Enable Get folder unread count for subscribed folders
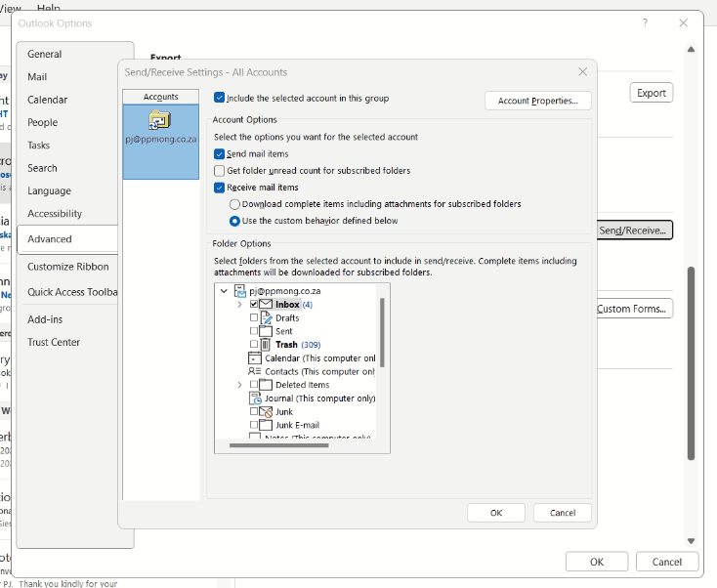 click(220, 171)
